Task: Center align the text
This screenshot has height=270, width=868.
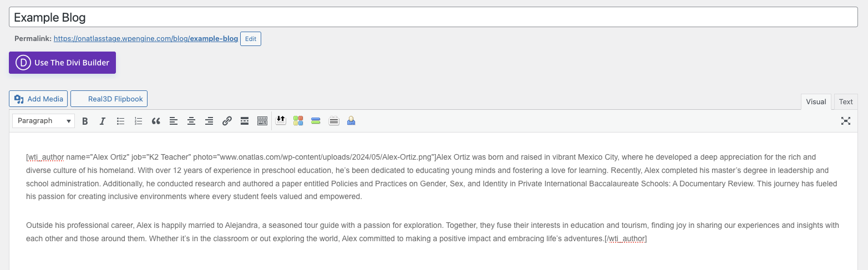Action: point(191,121)
